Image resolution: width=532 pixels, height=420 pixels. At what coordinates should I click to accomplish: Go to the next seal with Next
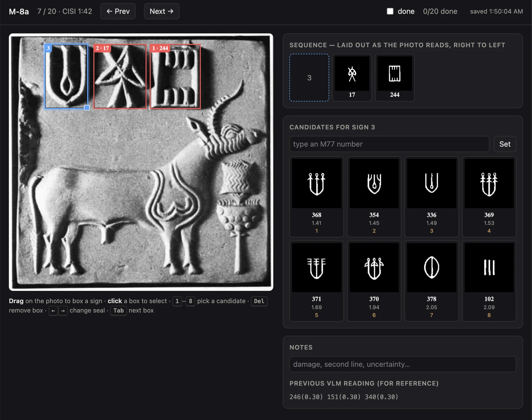click(x=161, y=11)
